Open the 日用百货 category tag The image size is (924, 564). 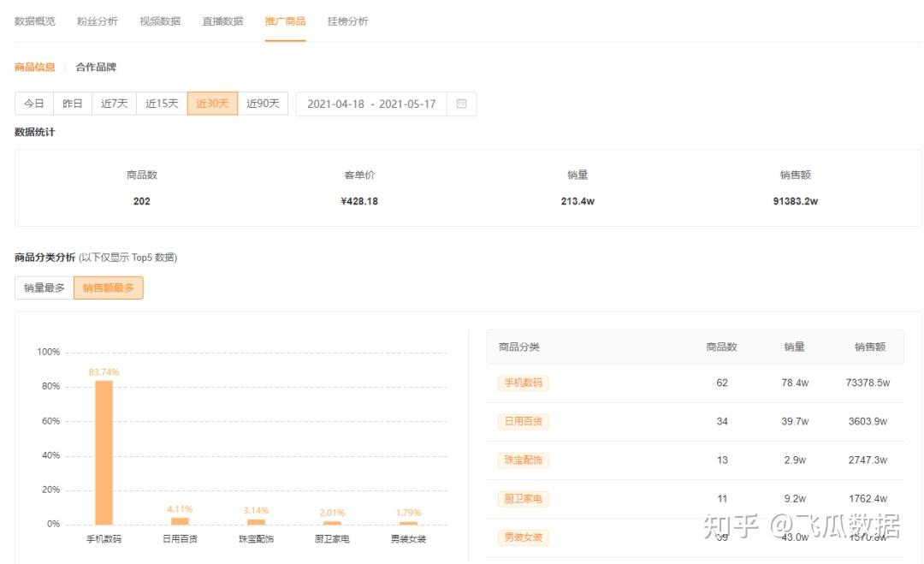523,422
